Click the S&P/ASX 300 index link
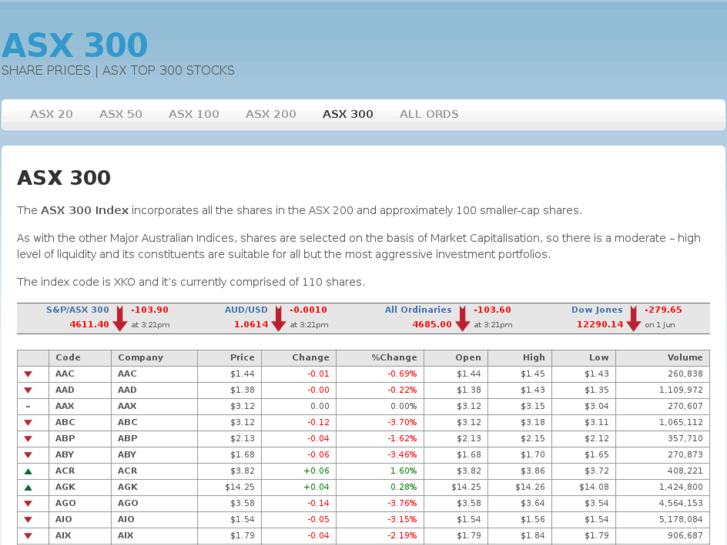Screen dimensions: 727x545 pos(77,309)
